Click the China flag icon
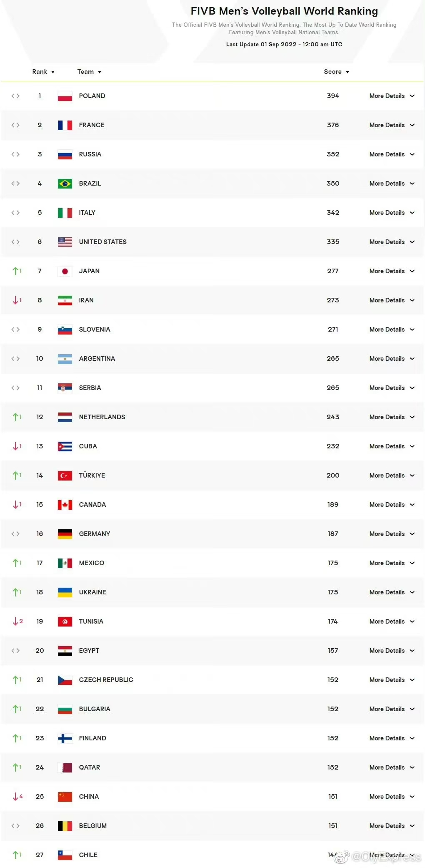The width and height of the screenshot is (425, 868). coord(65,797)
